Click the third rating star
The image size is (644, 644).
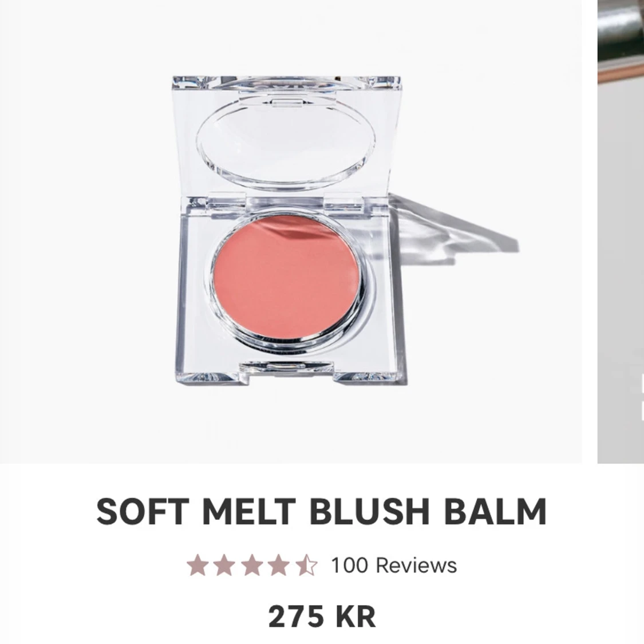pyautogui.click(x=252, y=565)
